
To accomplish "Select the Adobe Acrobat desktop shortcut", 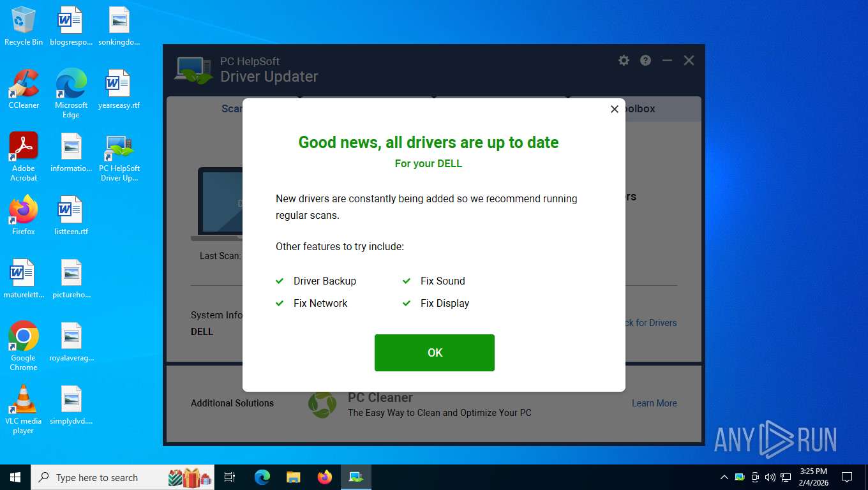I will point(24,157).
